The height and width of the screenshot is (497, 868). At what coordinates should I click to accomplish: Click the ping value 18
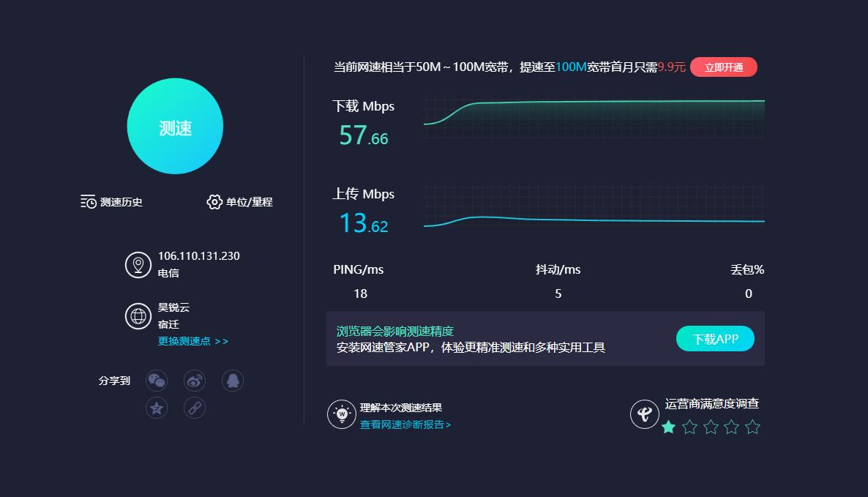coord(360,294)
